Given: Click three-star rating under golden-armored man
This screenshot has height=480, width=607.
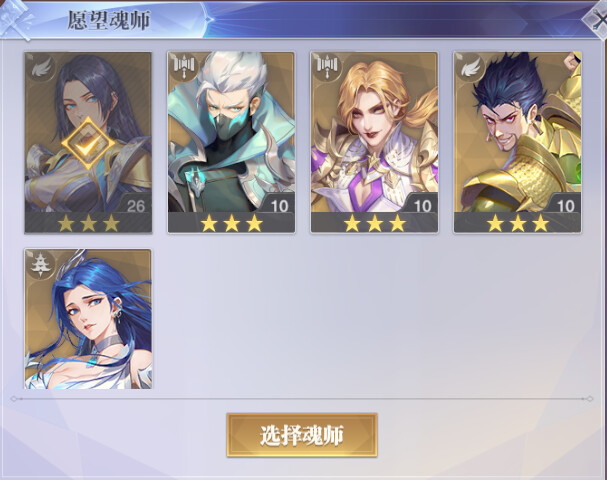Looking at the screenshot, I should (518, 223).
